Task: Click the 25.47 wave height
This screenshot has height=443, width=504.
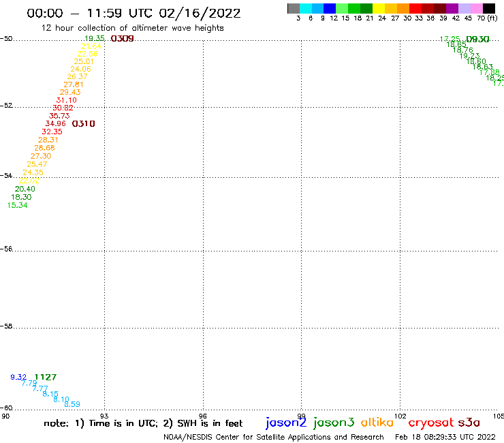Action: pos(37,164)
